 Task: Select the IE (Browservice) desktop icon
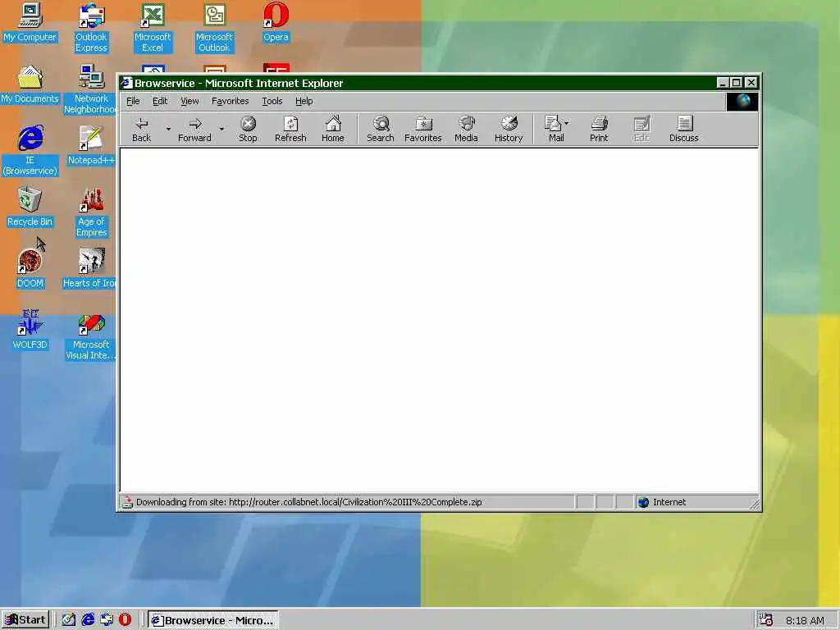30,151
